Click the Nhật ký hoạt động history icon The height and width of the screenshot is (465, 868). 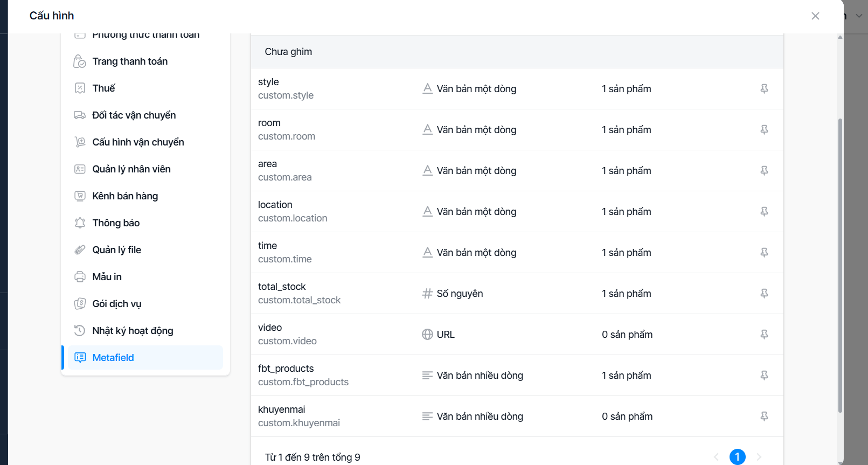click(80, 331)
